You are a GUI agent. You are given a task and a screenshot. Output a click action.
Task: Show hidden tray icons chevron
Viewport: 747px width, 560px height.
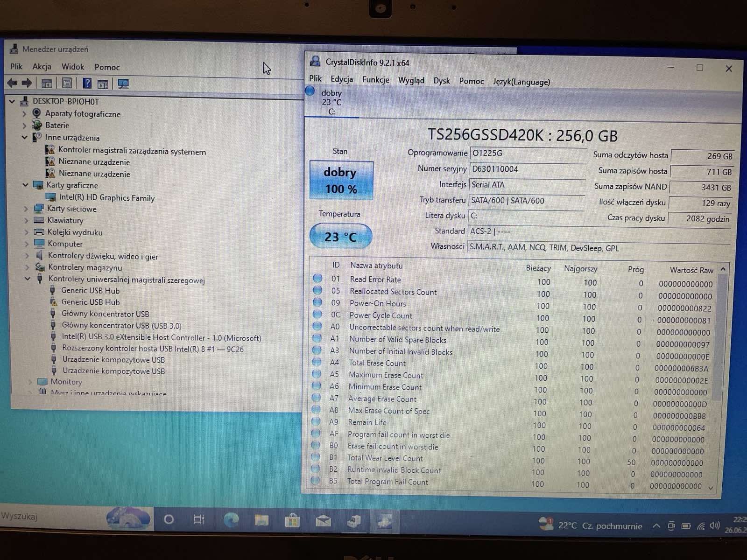pos(656,526)
